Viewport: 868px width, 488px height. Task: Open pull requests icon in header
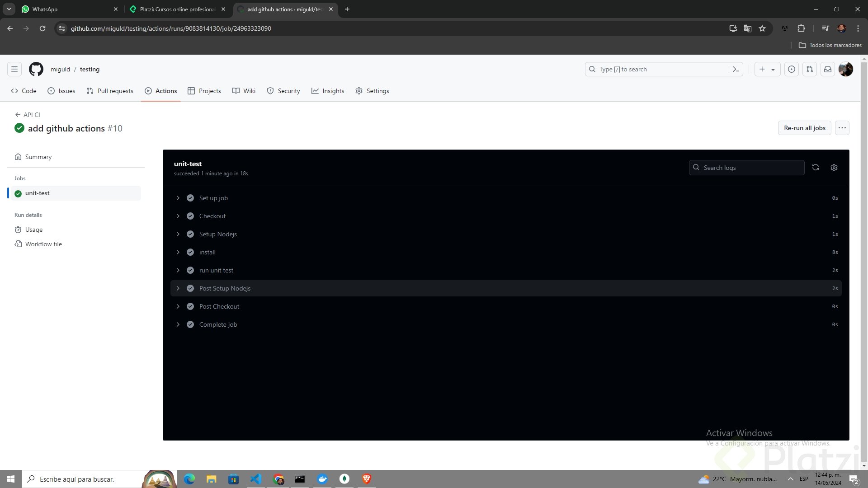coord(809,69)
